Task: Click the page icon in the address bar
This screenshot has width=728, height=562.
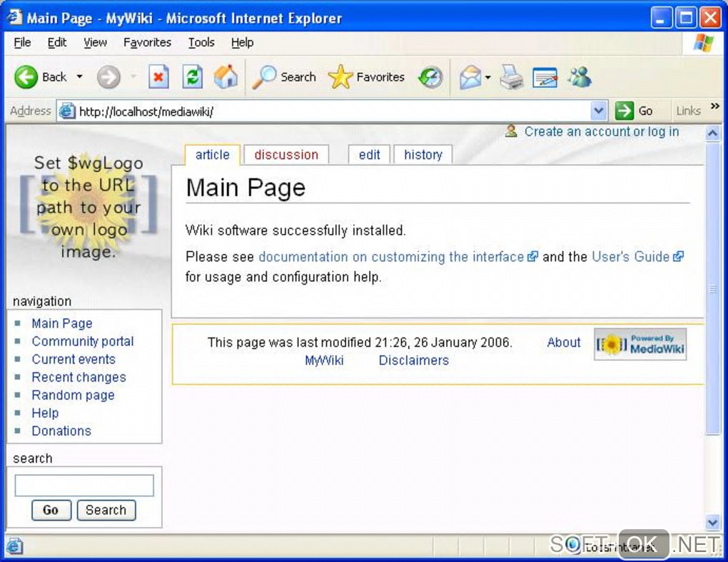Action: click(67, 111)
